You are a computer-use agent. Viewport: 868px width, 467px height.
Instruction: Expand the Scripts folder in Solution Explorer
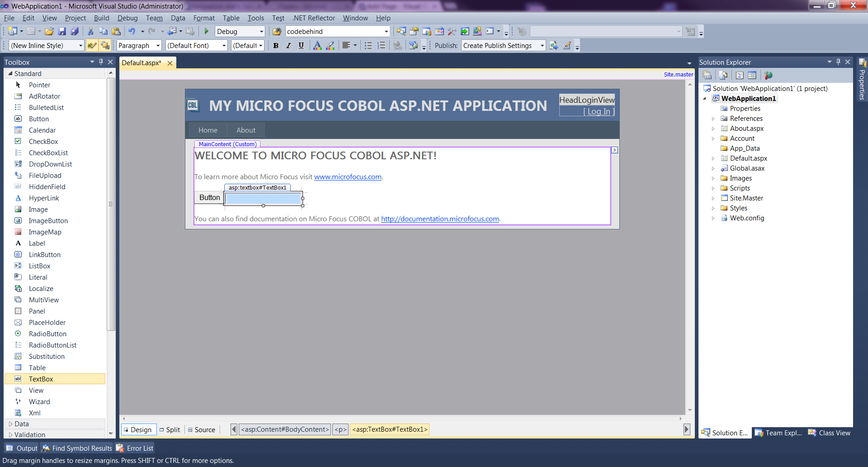pos(713,188)
